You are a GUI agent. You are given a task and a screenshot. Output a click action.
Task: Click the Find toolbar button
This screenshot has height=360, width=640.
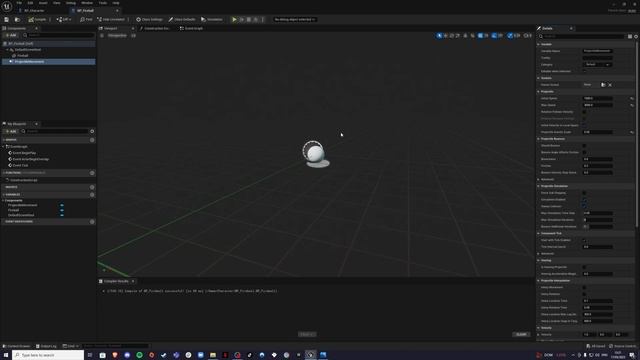(x=86, y=20)
